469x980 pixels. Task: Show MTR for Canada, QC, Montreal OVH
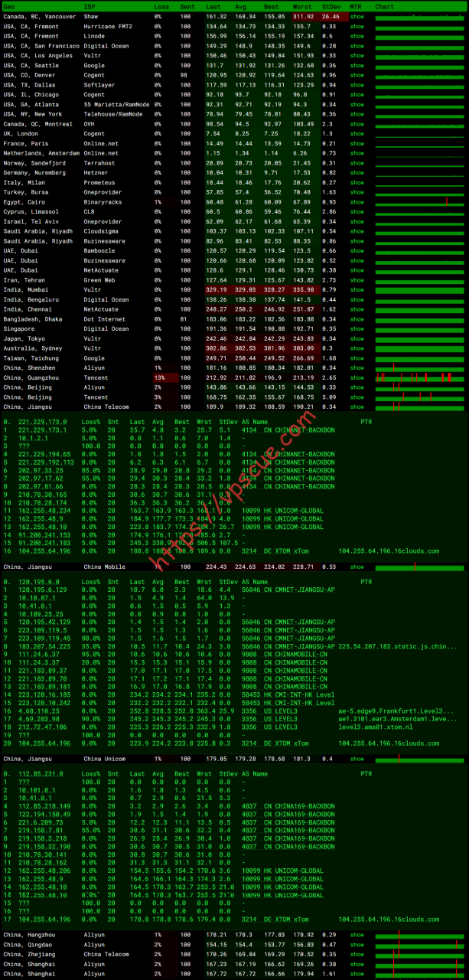click(x=357, y=124)
